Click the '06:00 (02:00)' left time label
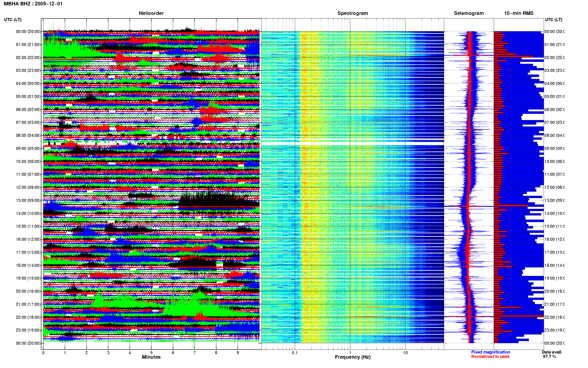Image resolution: width=588 pixels, height=368 pixels. coord(28,109)
